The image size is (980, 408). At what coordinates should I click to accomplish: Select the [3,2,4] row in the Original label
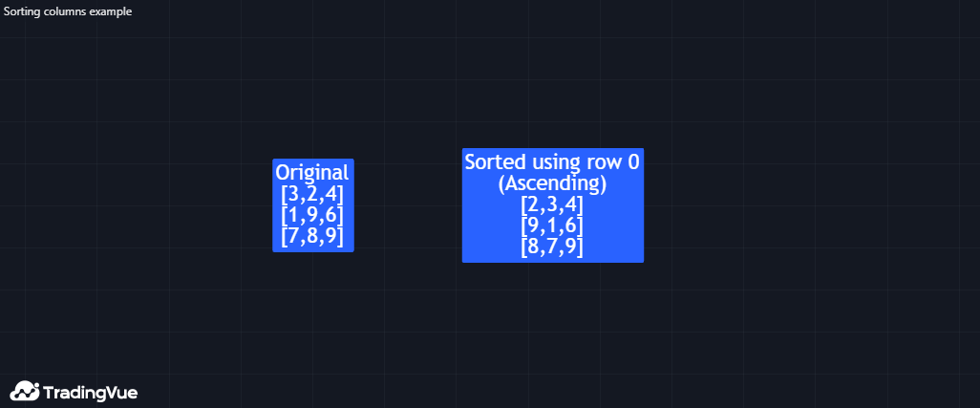[x=312, y=194]
